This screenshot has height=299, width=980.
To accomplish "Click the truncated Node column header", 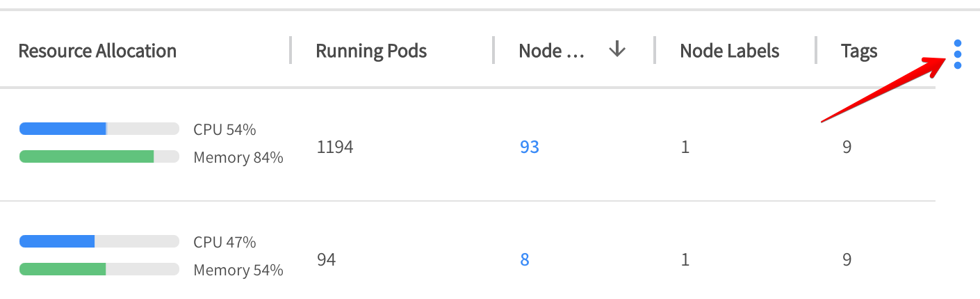I will click(x=552, y=51).
